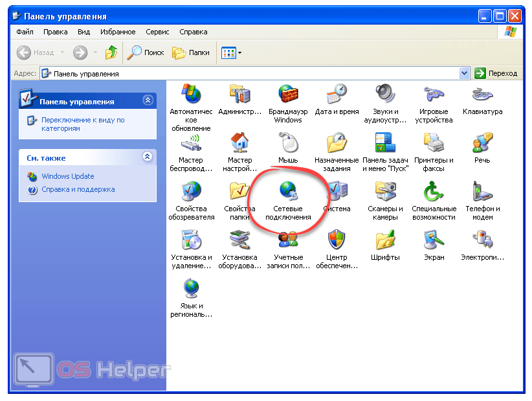
Task: Click the Папки toolbar button
Action: 192,53
